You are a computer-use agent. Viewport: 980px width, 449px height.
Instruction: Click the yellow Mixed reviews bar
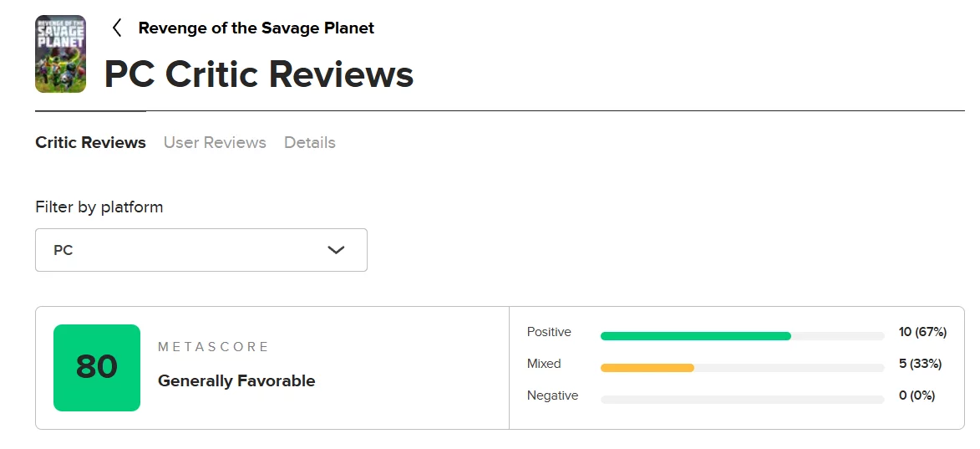[647, 368]
